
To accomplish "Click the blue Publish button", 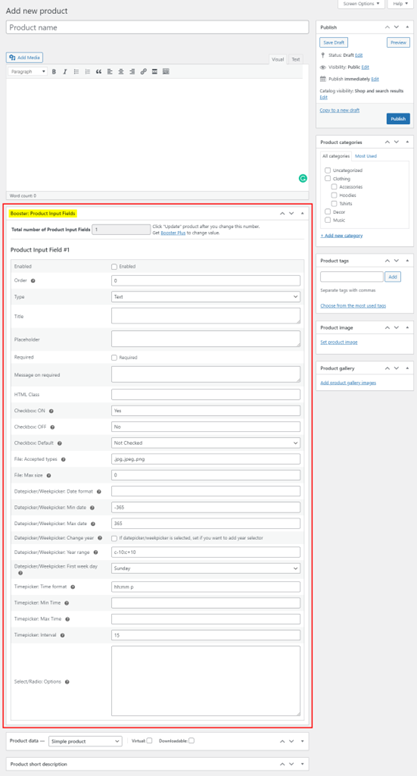I will [398, 119].
